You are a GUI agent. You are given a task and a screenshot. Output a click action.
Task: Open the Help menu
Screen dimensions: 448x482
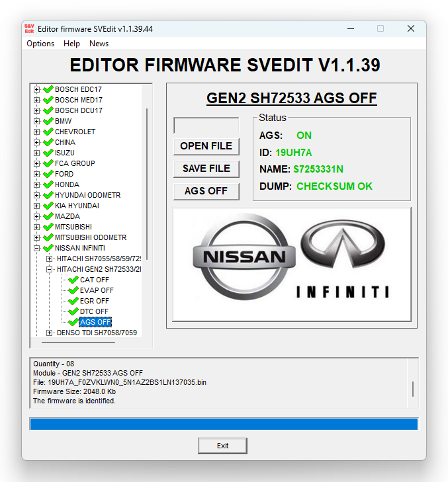click(x=71, y=44)
